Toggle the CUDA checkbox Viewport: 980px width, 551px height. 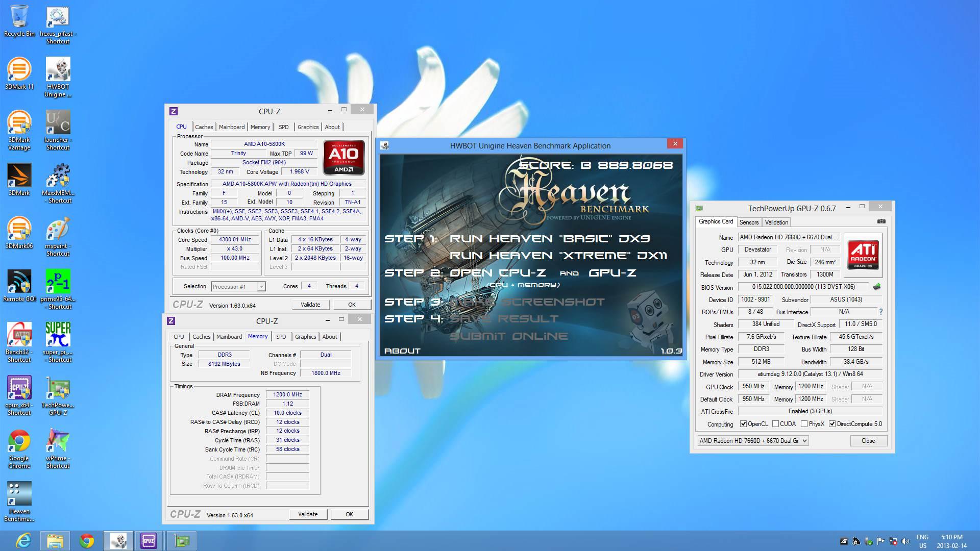click(x=776, y=424)
